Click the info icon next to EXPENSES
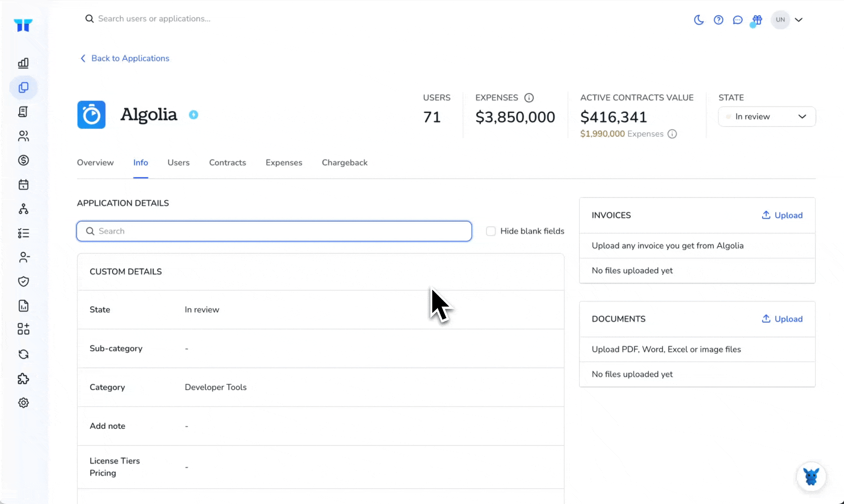 [x=529, y=98]
